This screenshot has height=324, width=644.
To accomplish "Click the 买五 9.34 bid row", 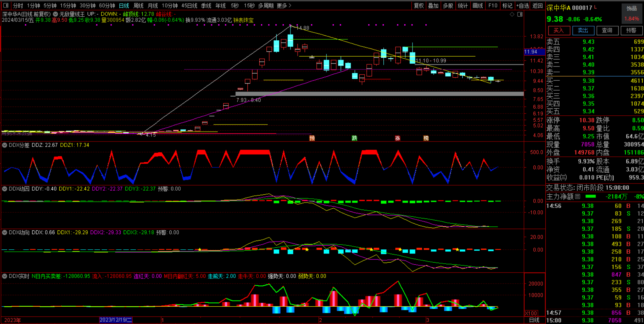I will coord(595,111).
